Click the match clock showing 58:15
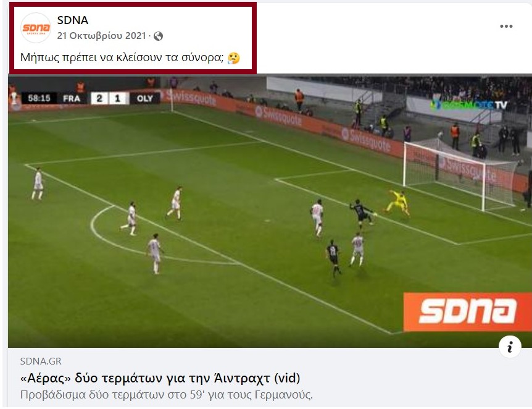532x409 pixels. click(x=39, y=98)
